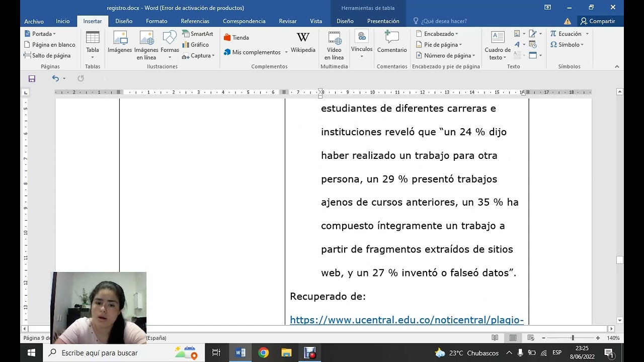
Task: Insert an online video (Vídeo en línea)
Action: 334,45
